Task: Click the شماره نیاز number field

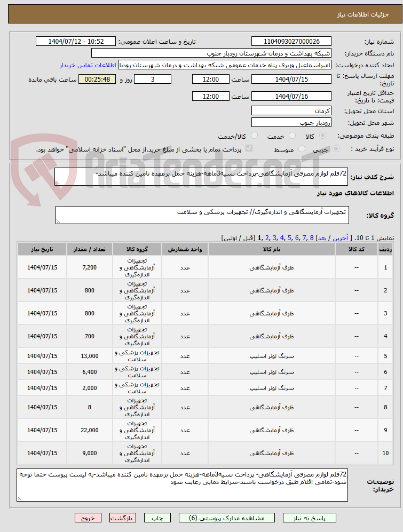Action: click(x=291, y=42)
